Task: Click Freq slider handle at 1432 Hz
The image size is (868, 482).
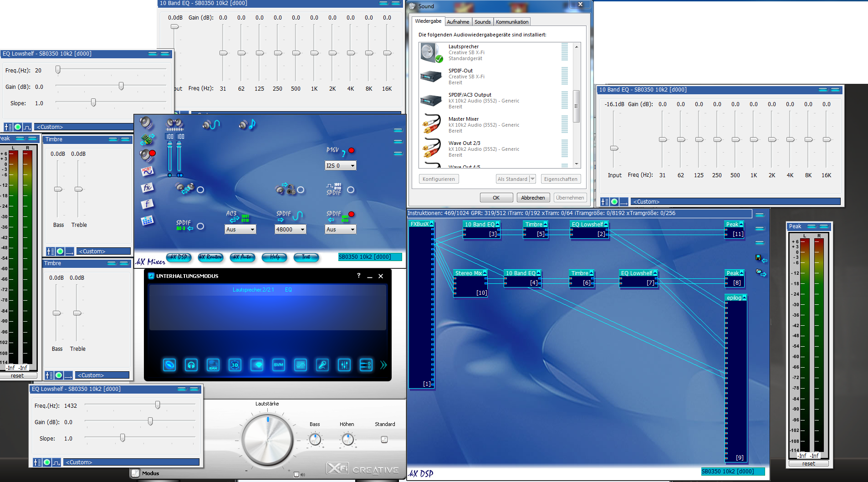Action: (158, 405)
